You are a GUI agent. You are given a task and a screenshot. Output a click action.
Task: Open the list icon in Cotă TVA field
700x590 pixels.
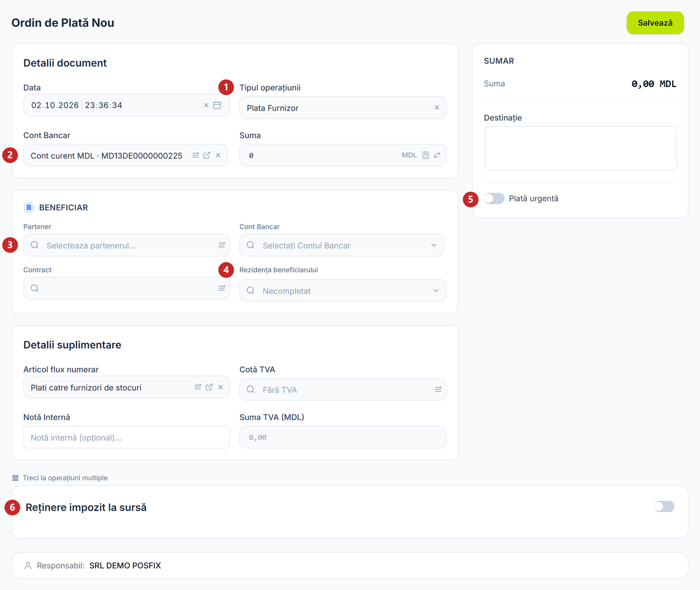tap(438, 389)
